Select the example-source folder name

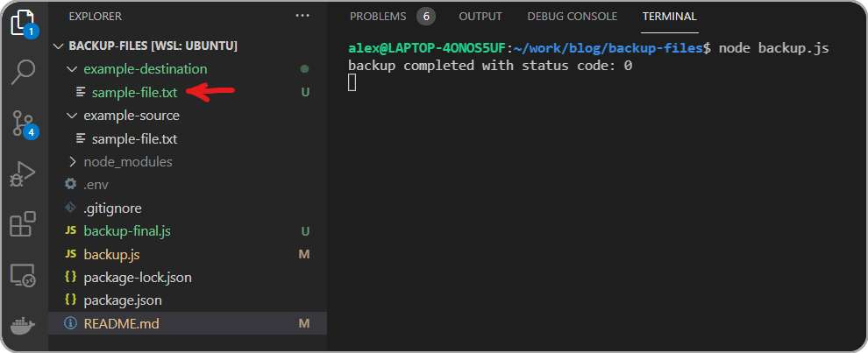(132, 116)
